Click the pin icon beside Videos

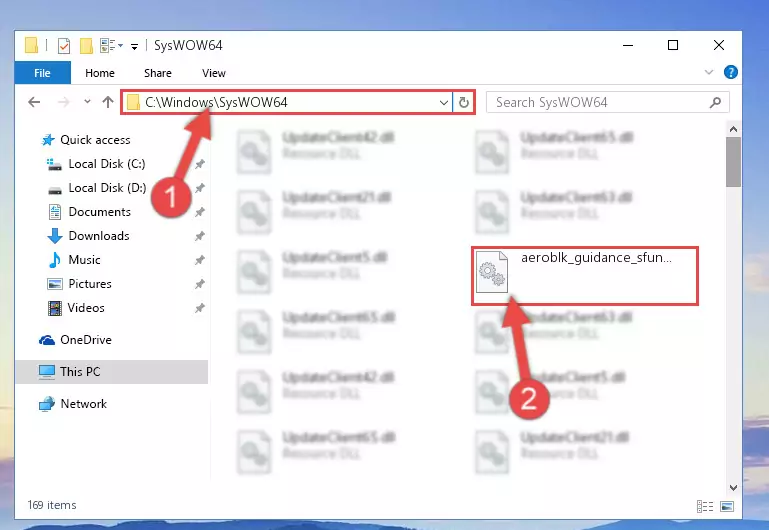coord(200,308)
